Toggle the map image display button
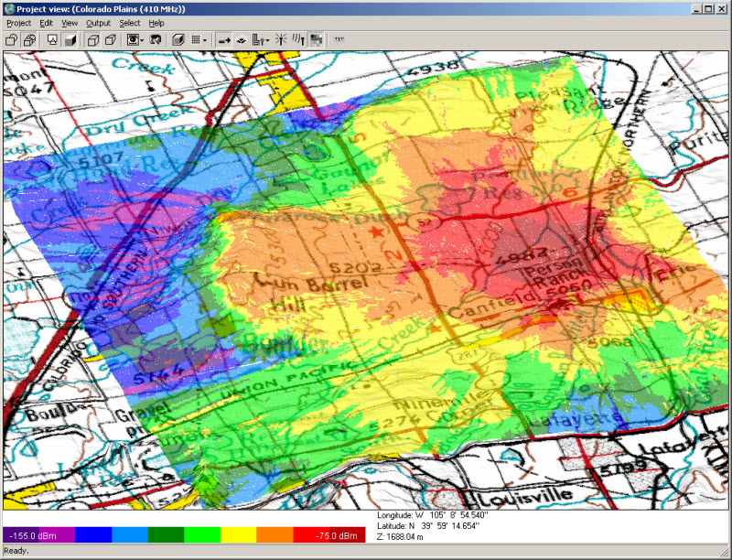Image resolution: width=732 pixels, height=560 pixels. 52,39
